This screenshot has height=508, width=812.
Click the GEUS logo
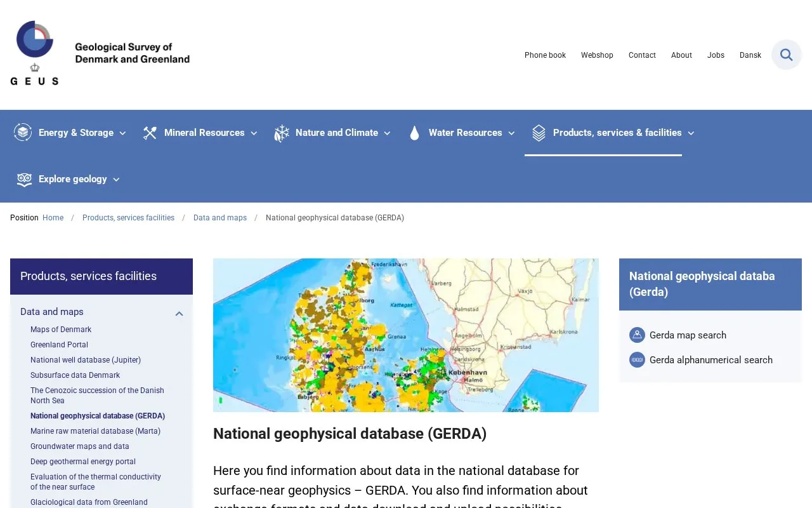pos(100,53)
